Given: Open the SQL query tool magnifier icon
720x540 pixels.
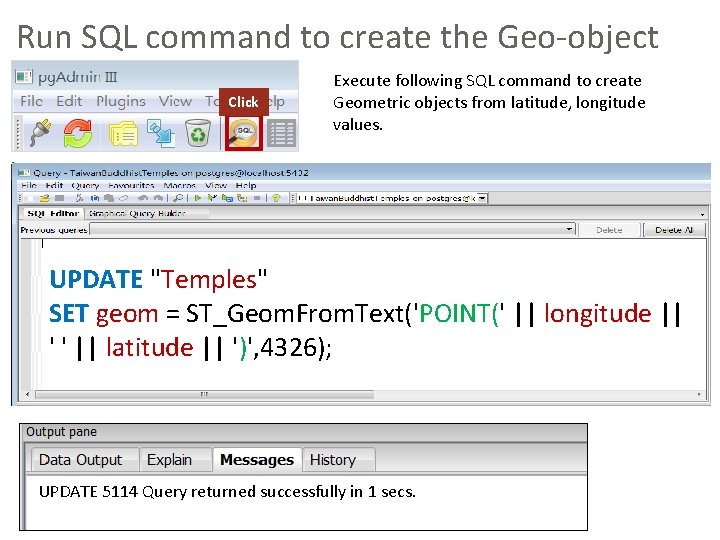Looking at the screenshot, I should pos(244,133).
